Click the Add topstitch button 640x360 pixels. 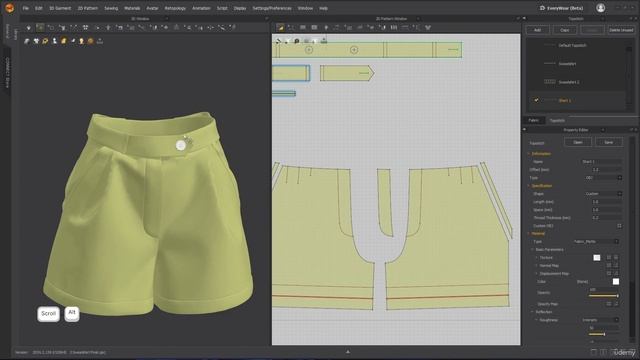[x=537, y=30]
